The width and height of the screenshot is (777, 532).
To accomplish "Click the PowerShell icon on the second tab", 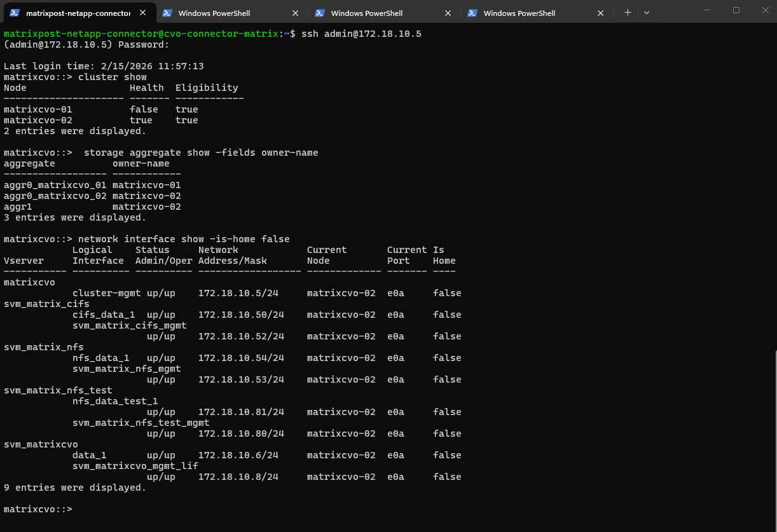I will pyautogui.click(x=167, y=13).
